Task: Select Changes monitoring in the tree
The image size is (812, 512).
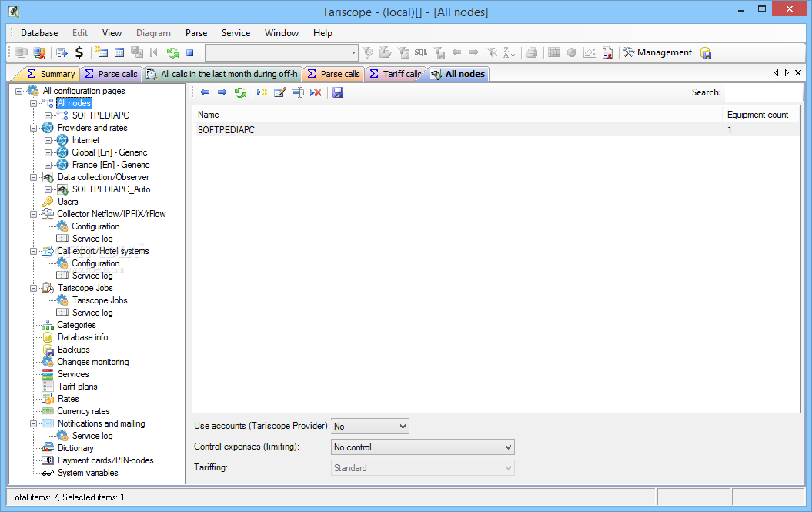Action: click(x=92, y=362)
